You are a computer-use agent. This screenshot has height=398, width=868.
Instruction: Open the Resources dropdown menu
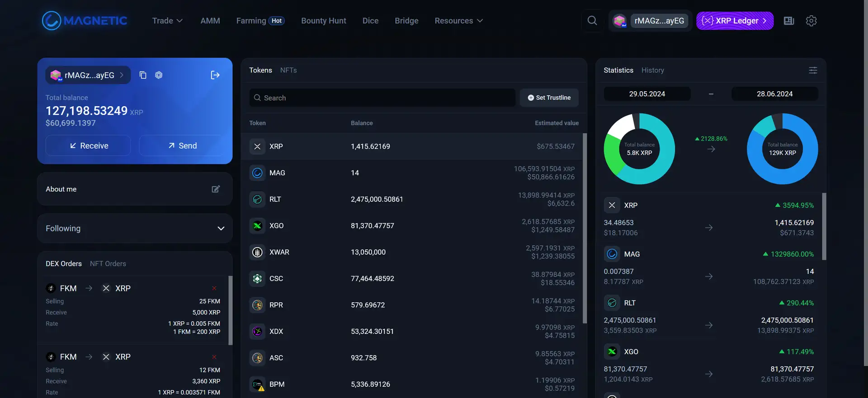point(458,21)
